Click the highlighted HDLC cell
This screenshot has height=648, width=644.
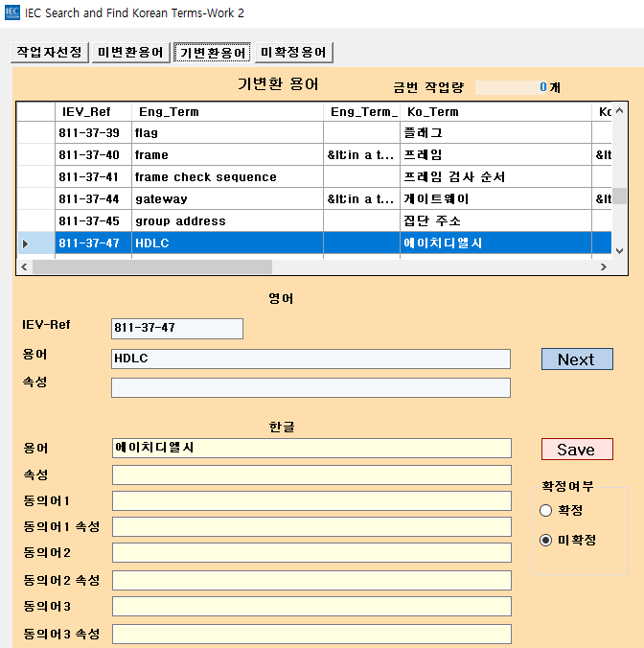(227, 243)
